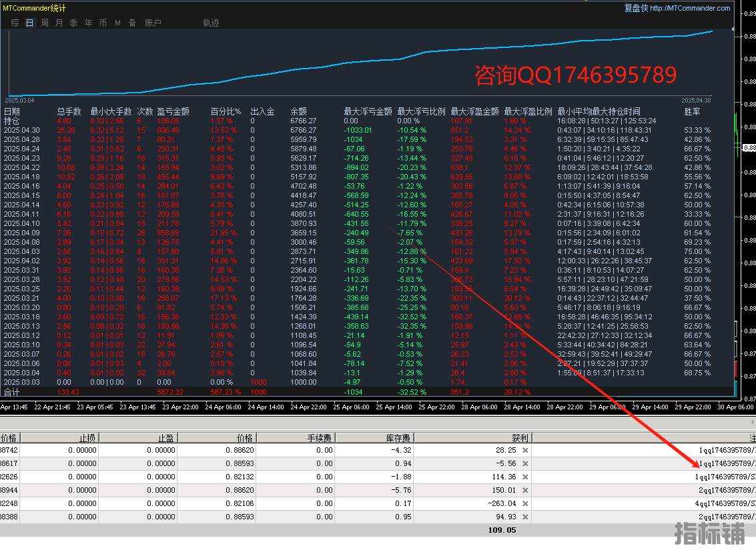Select the 日 daily statistics tab

[29, 23]
